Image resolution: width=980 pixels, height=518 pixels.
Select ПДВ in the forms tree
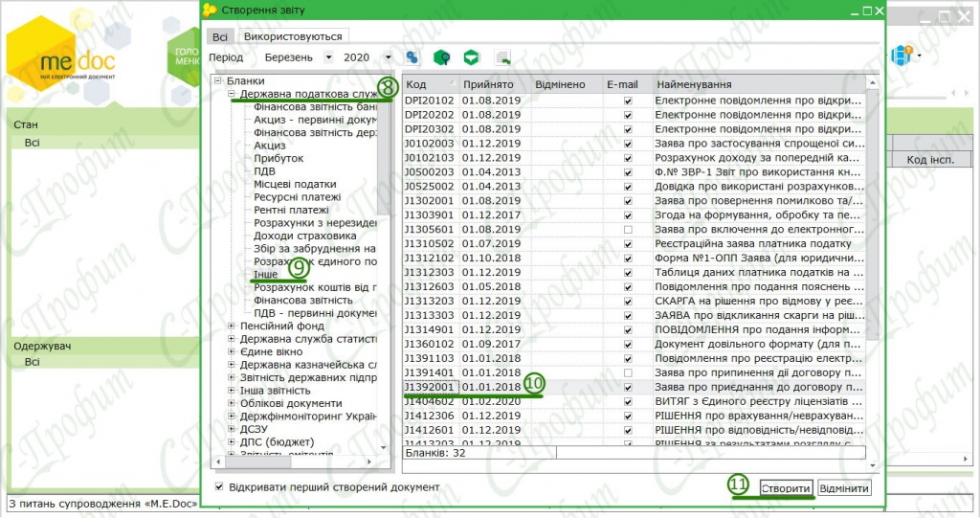(x=264, y=171)
